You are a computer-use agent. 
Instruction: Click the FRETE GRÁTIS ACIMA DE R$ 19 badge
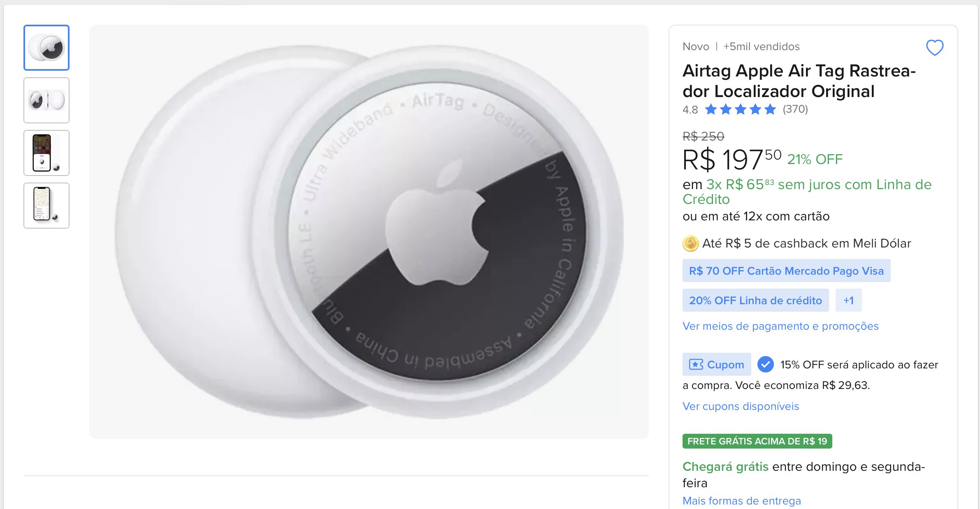pyautogui.click(x=757, y=441)
